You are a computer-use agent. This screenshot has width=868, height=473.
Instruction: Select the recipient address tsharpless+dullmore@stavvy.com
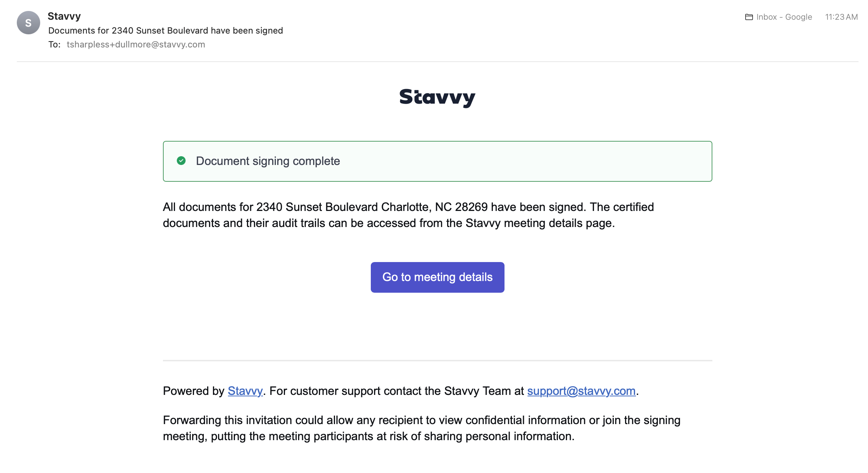(136, 45)
